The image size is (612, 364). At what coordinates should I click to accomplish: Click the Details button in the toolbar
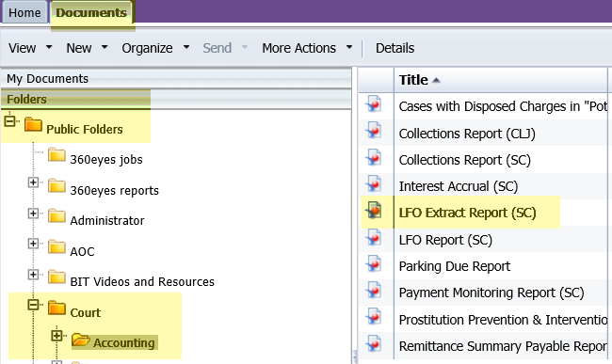point(395,48)
